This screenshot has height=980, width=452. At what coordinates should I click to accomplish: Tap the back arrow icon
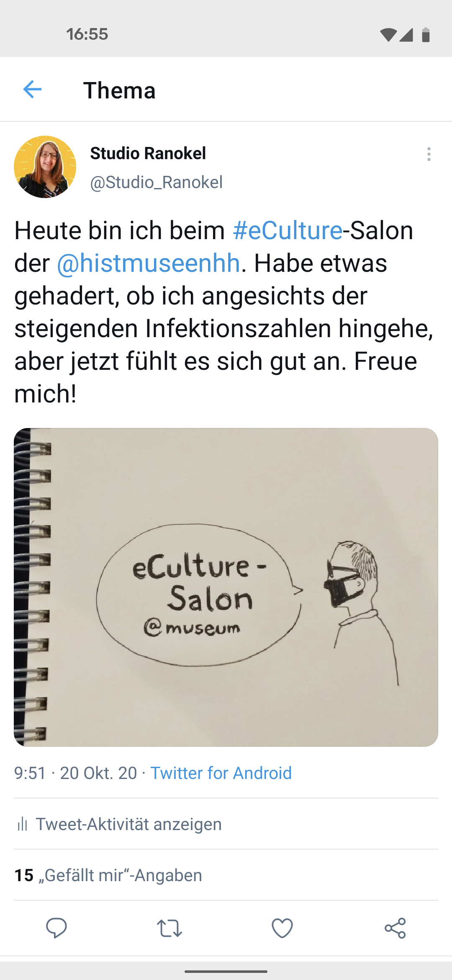click(32, 89)
